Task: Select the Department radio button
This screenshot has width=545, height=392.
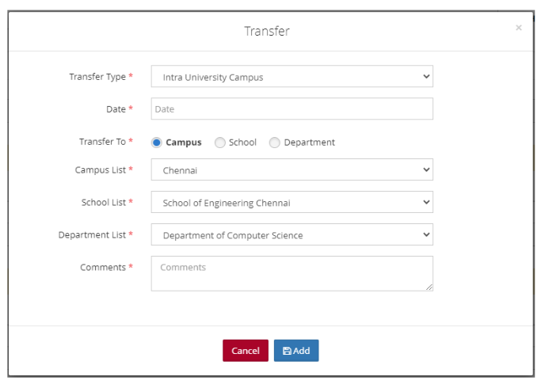Action: pos(275,143)
